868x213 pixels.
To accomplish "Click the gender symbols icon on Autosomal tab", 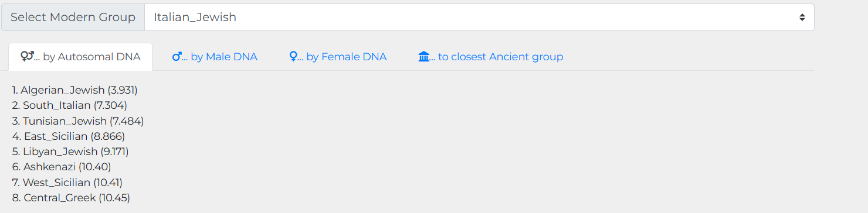I will [27, 57].
